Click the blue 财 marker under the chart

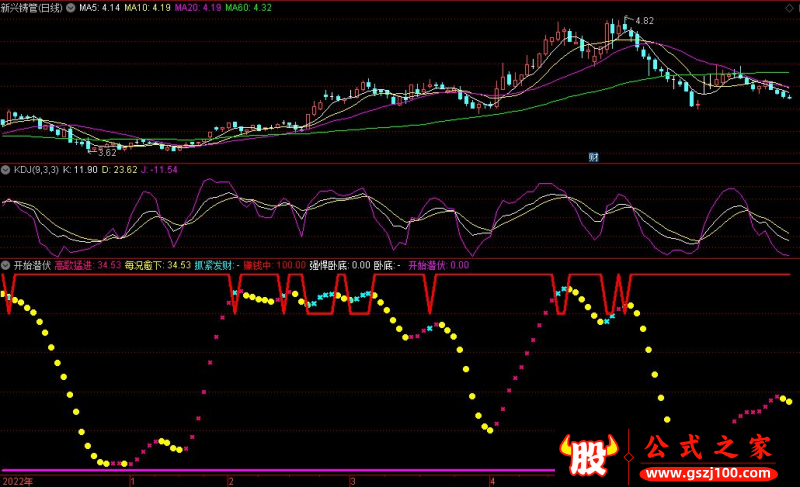[x=593, y=157]
